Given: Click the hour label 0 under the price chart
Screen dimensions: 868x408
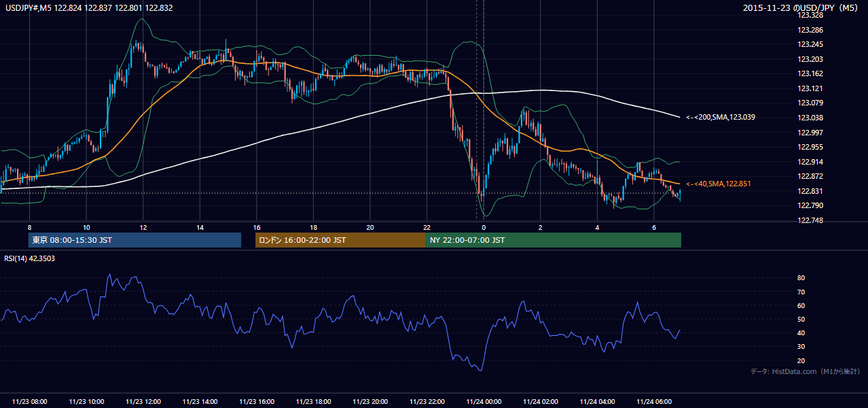Looking at the screenshot, I should (484, 227).
